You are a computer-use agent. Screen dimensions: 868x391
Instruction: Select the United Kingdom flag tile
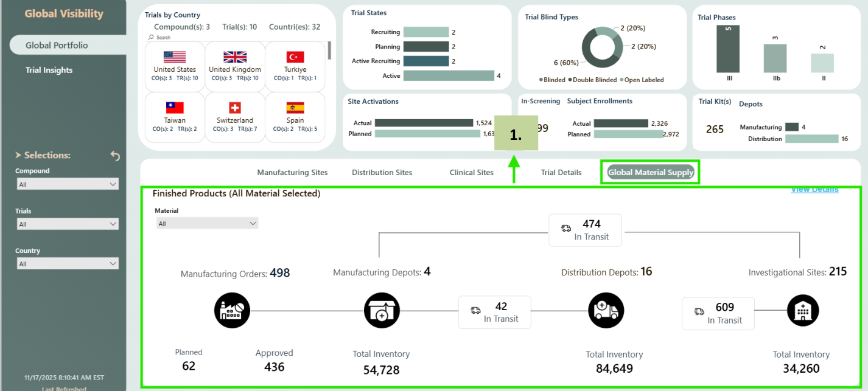tap(235, 66)
